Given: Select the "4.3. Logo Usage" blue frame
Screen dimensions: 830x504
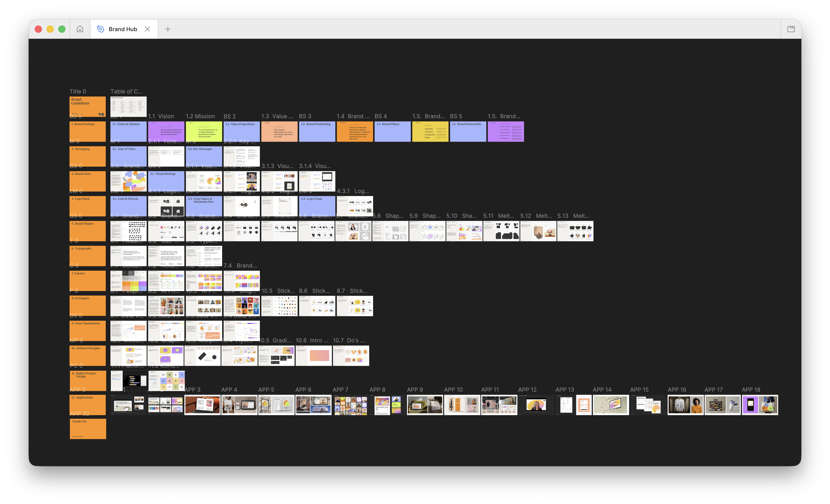Looking at the screenshot, I should (317, 206).
